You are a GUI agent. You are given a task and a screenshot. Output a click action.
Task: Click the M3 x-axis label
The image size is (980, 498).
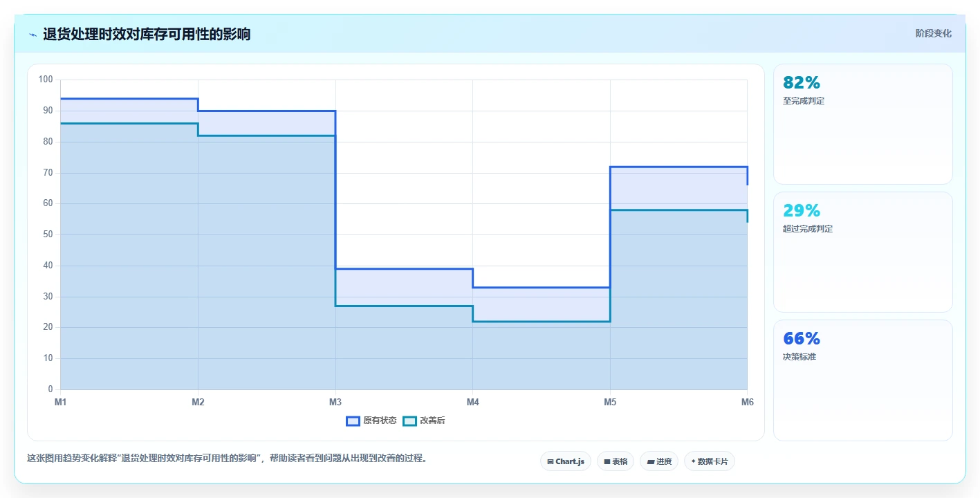click(x=335, y=402)
